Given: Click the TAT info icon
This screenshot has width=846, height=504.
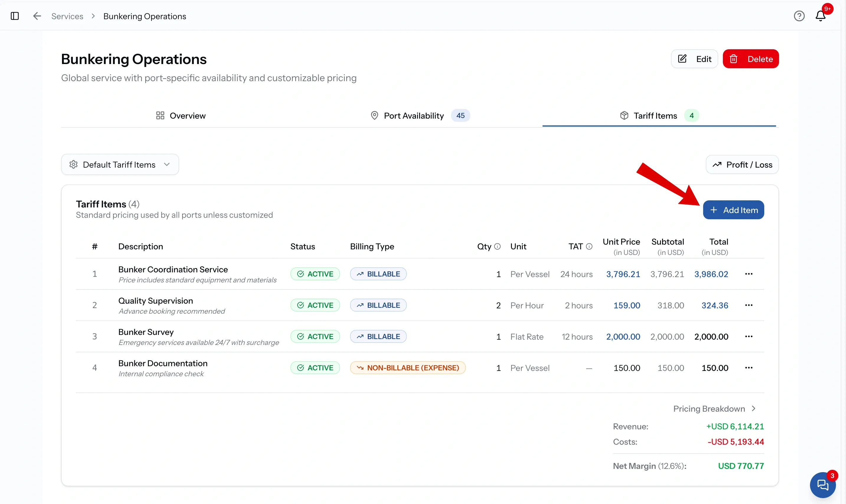Looking at the screenshot, I should pos(589,247).
